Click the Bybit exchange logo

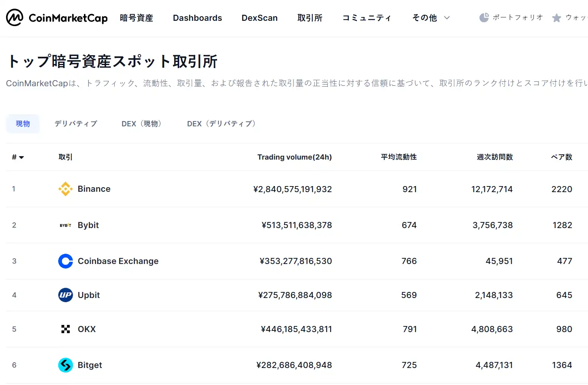tap(65, 225)
